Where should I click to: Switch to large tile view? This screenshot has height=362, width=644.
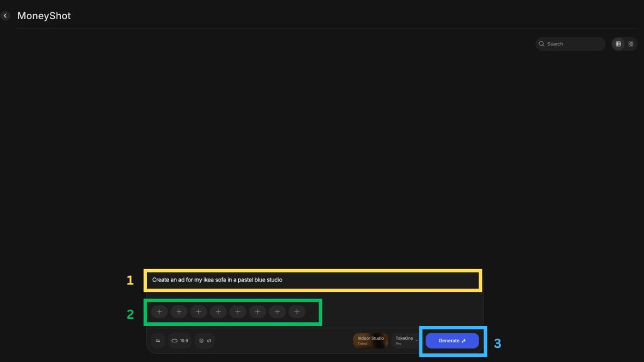coord(631,44)
